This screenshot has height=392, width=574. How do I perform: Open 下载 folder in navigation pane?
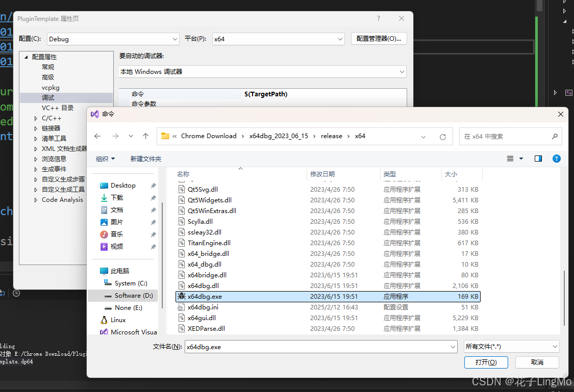pyautogui.click(x=117, y=197)
